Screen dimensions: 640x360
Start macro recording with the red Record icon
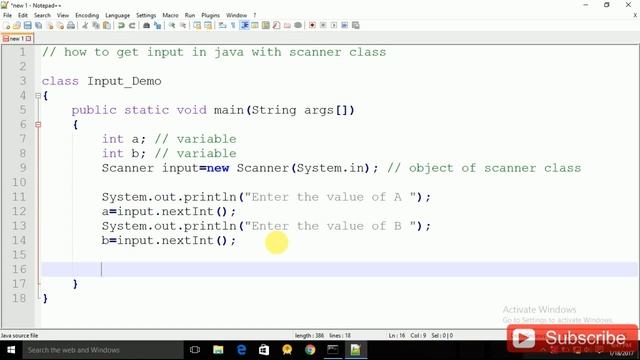tap(312, 25)
